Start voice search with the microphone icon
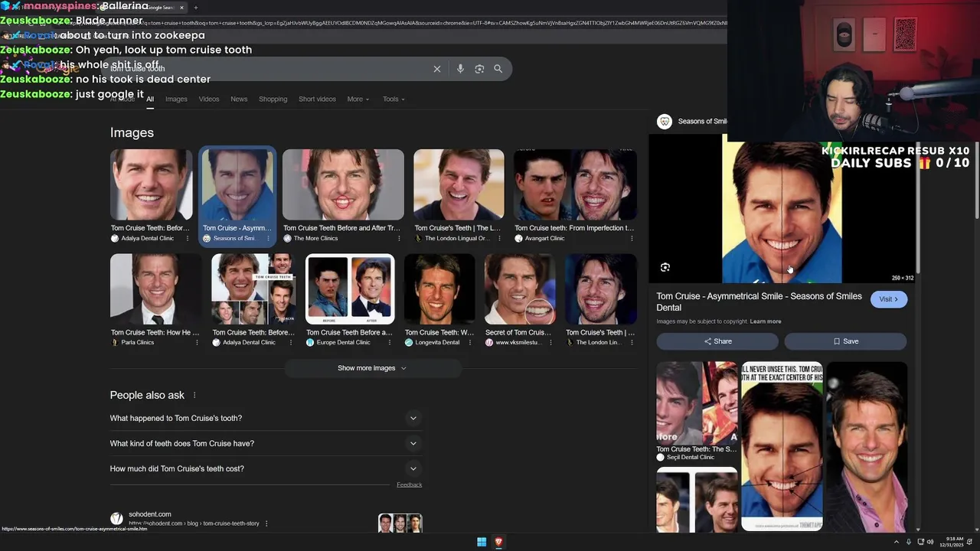The width and height of the screenshot is (980, 551). [x=460, y=69]
